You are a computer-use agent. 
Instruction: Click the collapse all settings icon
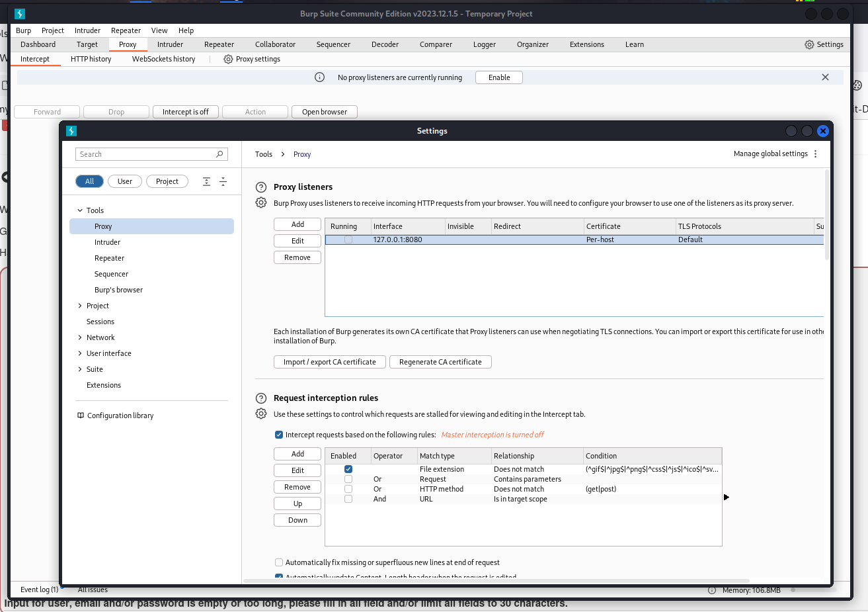click(x=223, y=181)
